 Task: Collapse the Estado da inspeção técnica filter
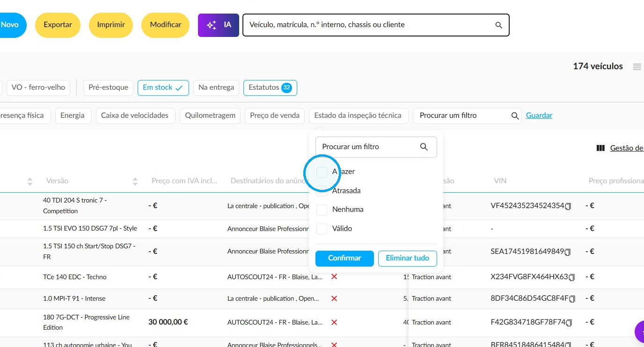[358, 116]
